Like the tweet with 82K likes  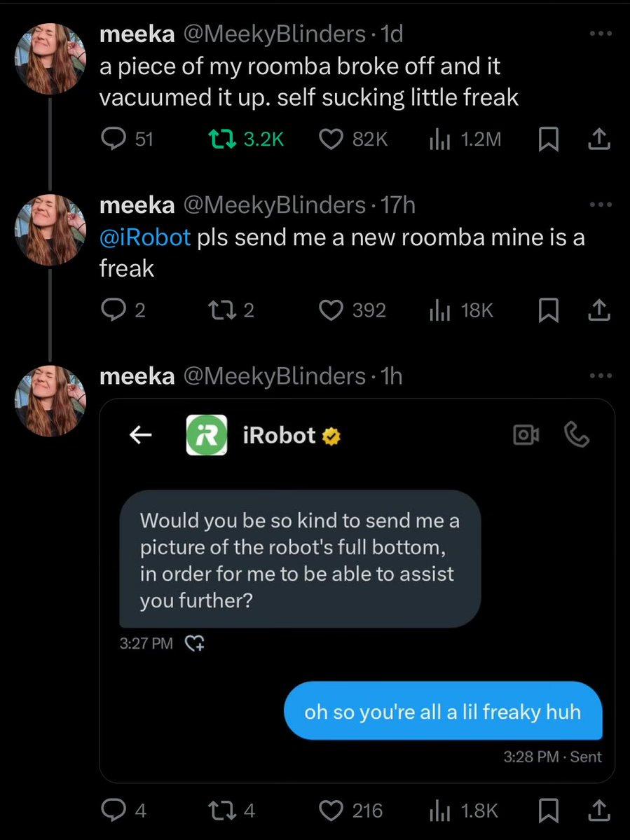tap(330, 139)
